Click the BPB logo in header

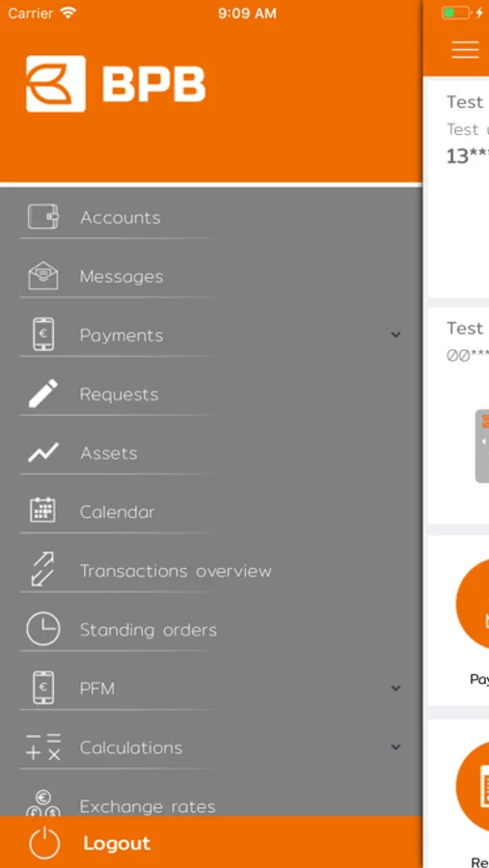click(x=116, y=84)
